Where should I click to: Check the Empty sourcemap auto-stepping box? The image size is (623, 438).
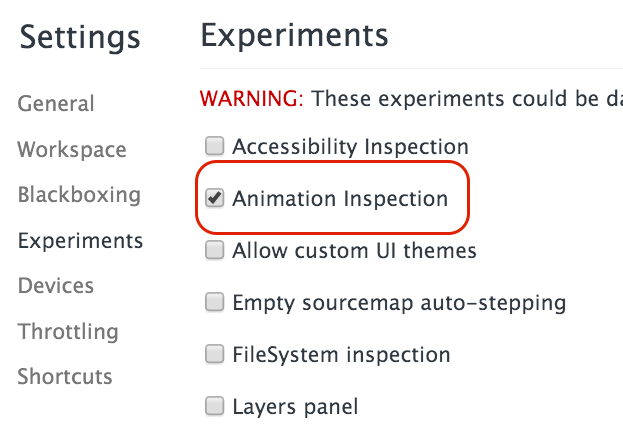point(214,302)
